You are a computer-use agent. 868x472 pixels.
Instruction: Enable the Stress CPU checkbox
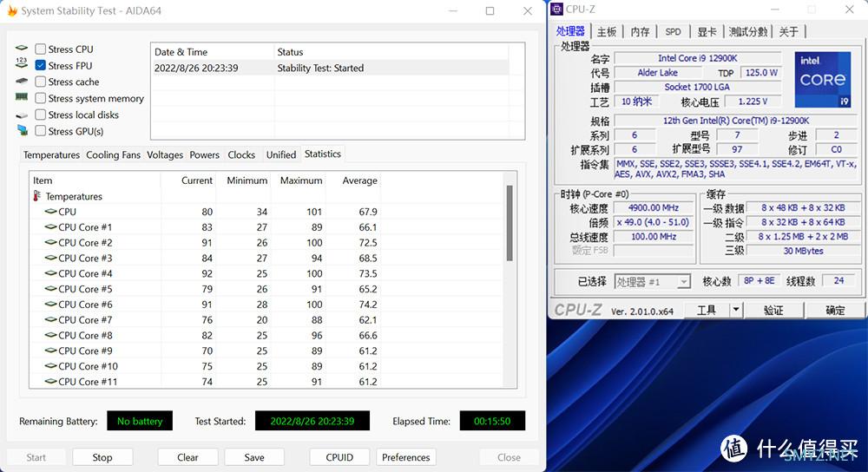click(x=41, y=49)
